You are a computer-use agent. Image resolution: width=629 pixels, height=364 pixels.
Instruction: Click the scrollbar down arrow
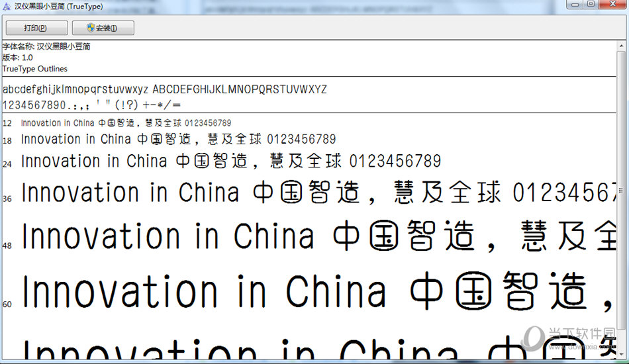tap(622, 354)
